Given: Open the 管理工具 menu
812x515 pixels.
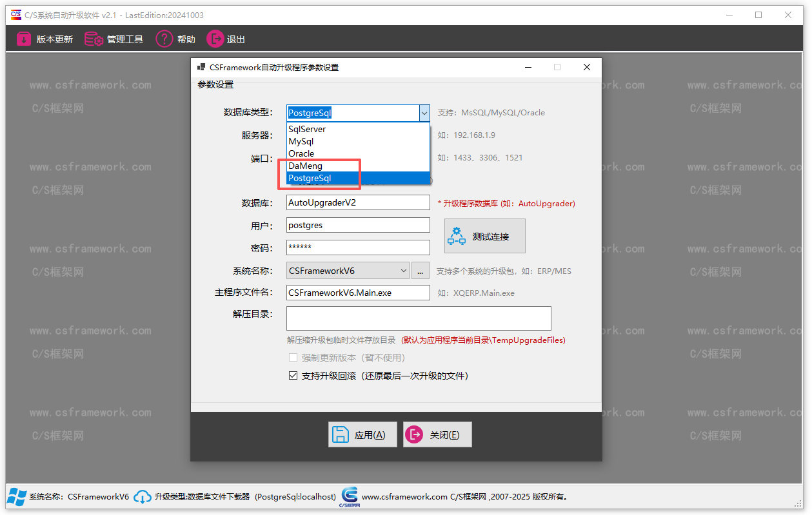Looking at the screenshot, I should (114, 39).
